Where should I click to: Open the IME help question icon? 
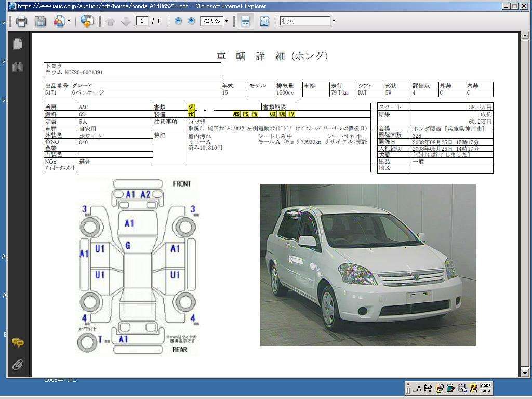pyautogui.click(x=473, y=389)
